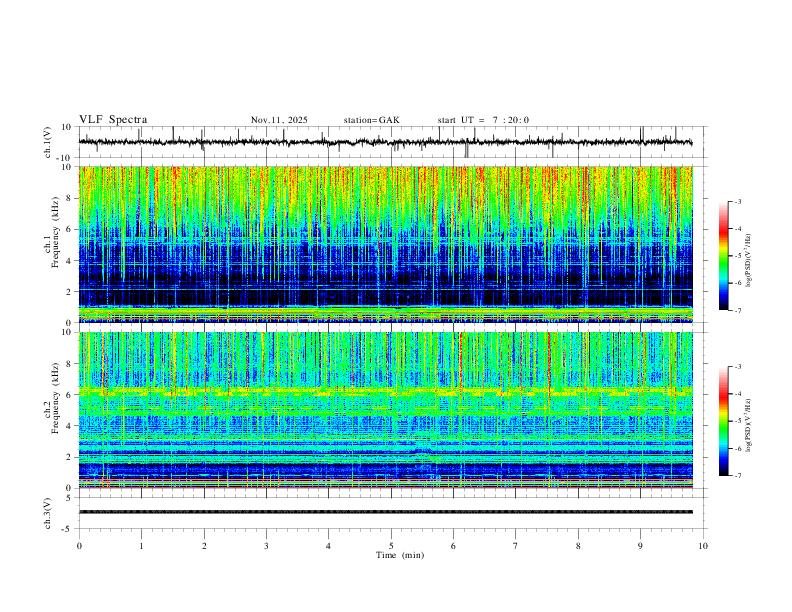Click inside the ch.2 spectrogram panel
Screen dimensions: 792x612
385,410
